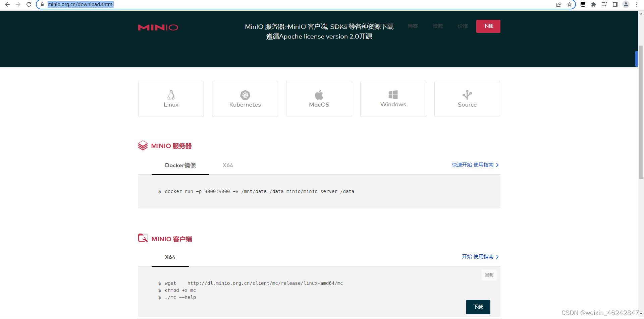
Task: Open the 快速开始 使用指南 link
Action: (x=473, y=165)
